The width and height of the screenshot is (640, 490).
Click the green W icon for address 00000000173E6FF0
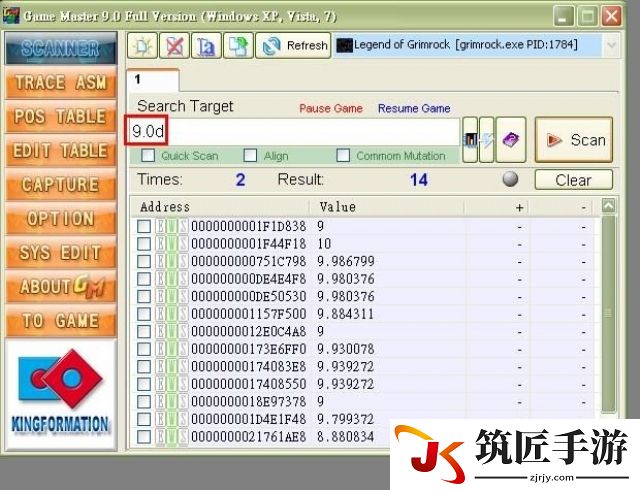pos(172,349)
